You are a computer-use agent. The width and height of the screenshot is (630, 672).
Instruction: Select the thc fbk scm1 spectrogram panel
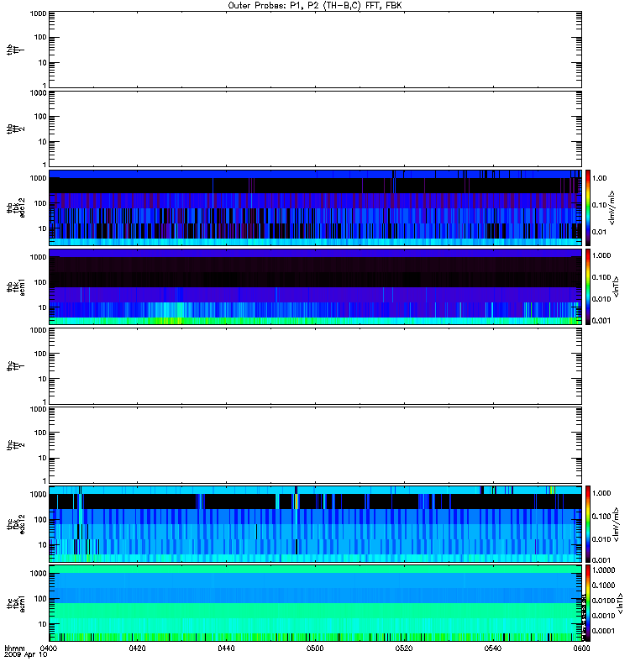315,603
